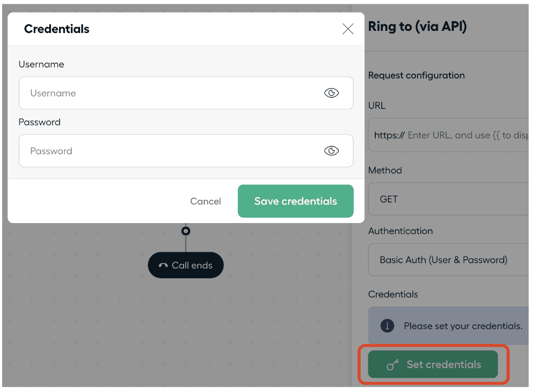Save credentials in the dialog
The image size is (533, 392).
tap(295, 201)
